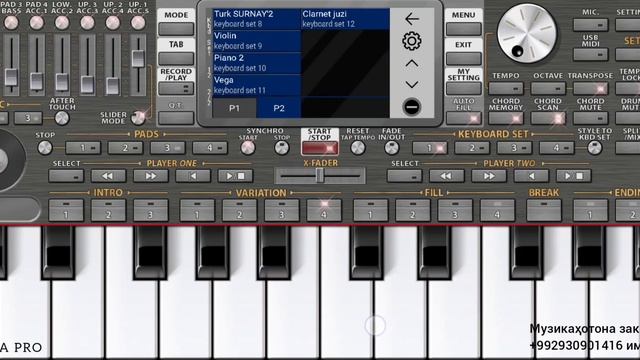Trigger PADS button 4
This screenshot has width=640, height=360.
210,148
